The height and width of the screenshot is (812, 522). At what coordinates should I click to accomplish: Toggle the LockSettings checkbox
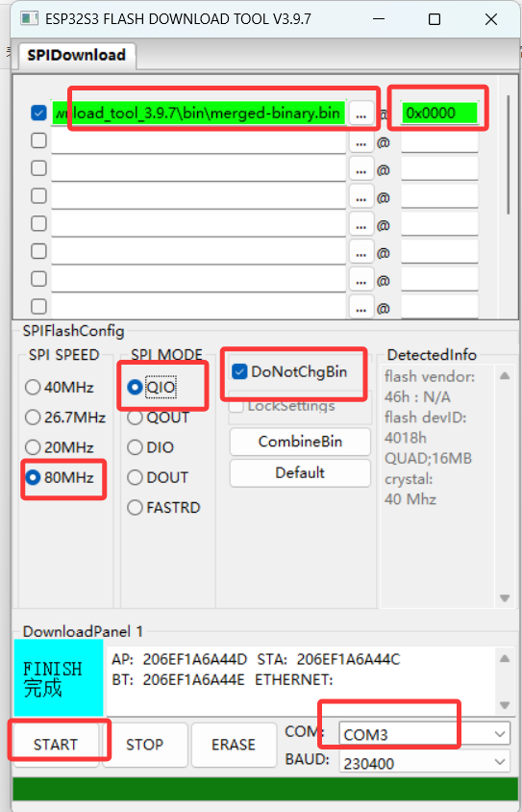[x=236, y=406]
